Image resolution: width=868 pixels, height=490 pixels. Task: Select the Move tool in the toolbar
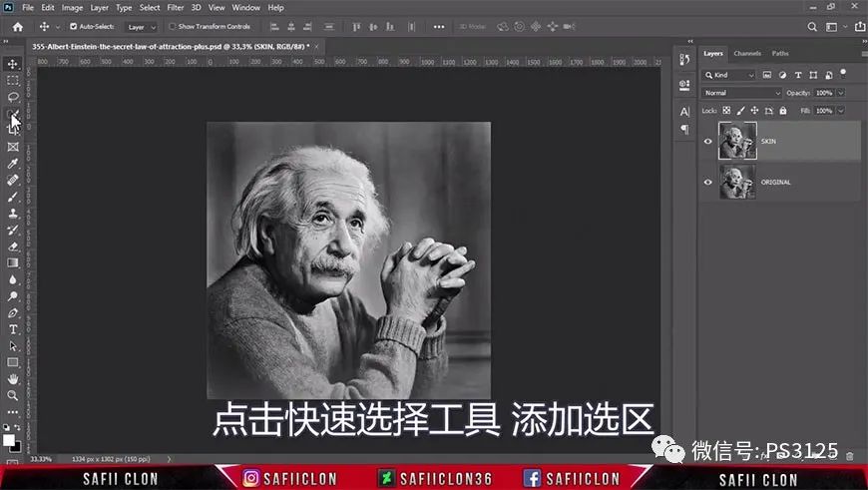coord(12,64)
